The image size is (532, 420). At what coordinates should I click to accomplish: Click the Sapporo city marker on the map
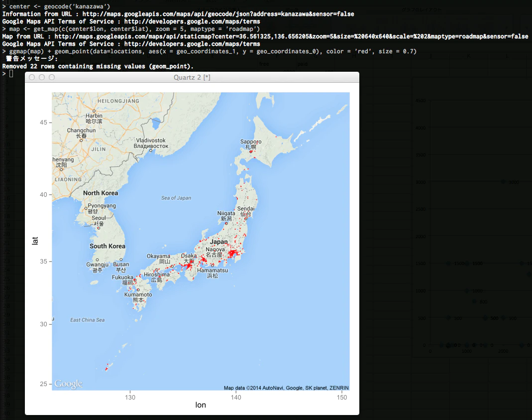[251, 152]
